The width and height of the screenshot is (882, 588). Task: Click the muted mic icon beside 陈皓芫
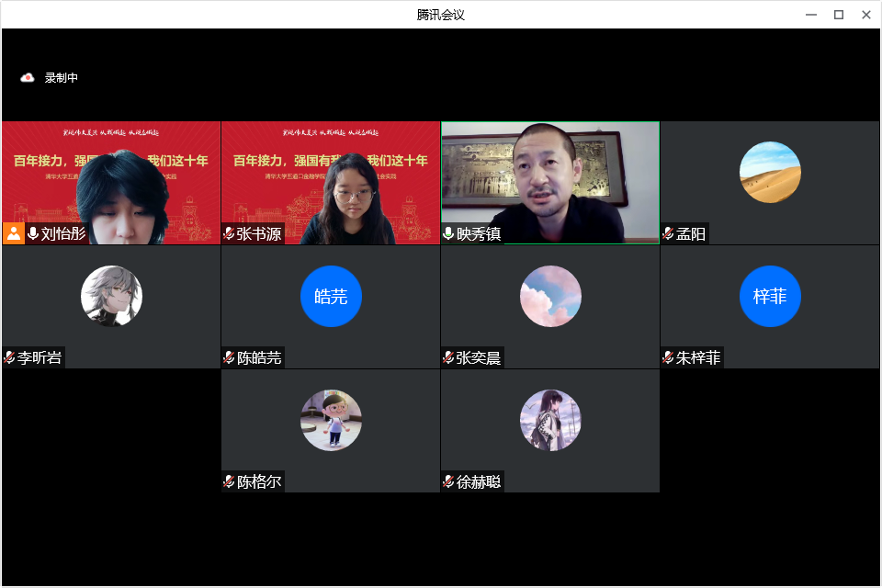(229, 357)
